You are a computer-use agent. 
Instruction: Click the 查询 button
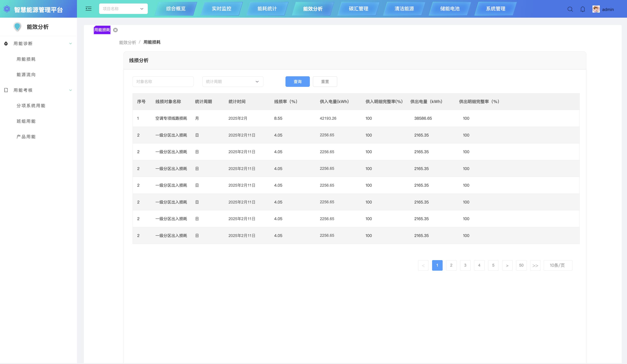tap(297, 82)
